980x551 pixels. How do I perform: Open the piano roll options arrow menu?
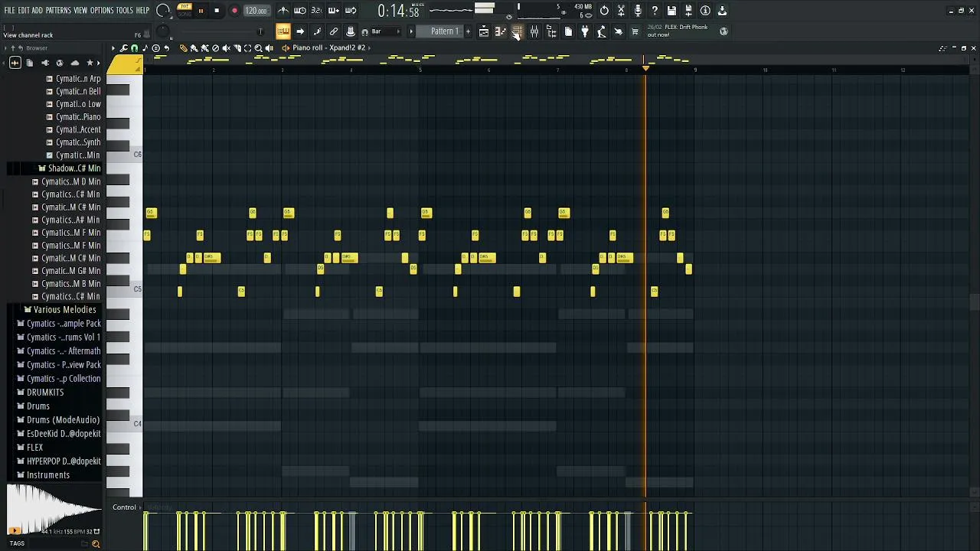113,48
